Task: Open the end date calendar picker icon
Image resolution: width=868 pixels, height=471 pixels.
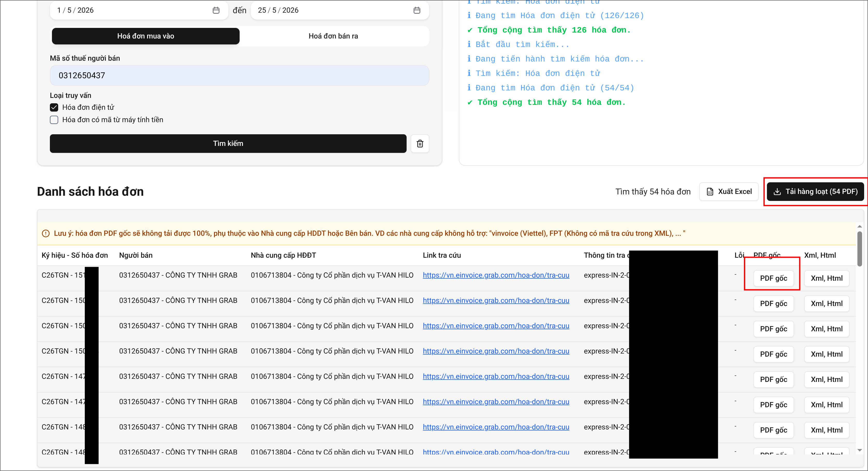Action: [417, 10]
